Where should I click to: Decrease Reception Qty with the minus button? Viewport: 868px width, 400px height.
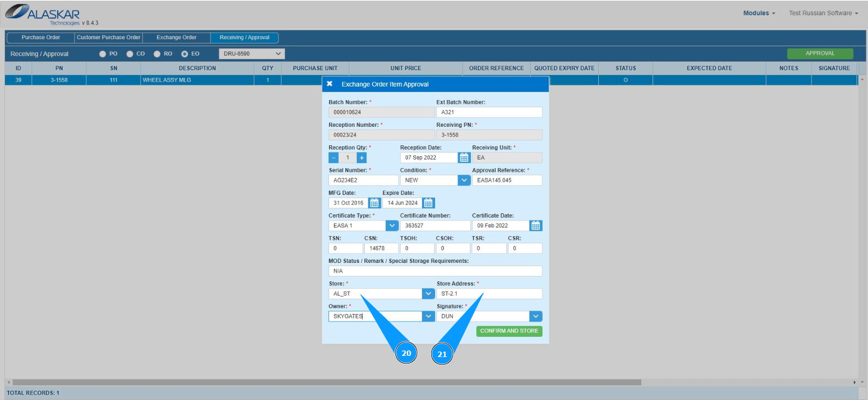(x=333, y=157)
